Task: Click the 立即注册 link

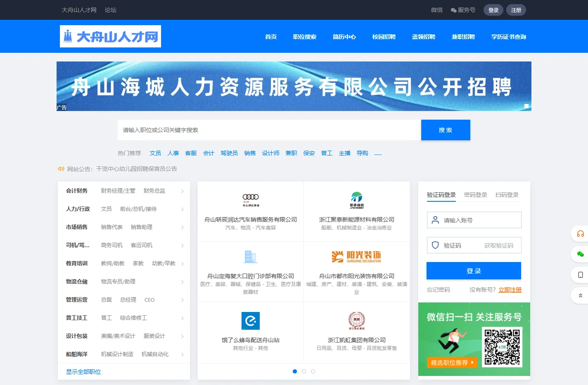Action: [510, 290]
